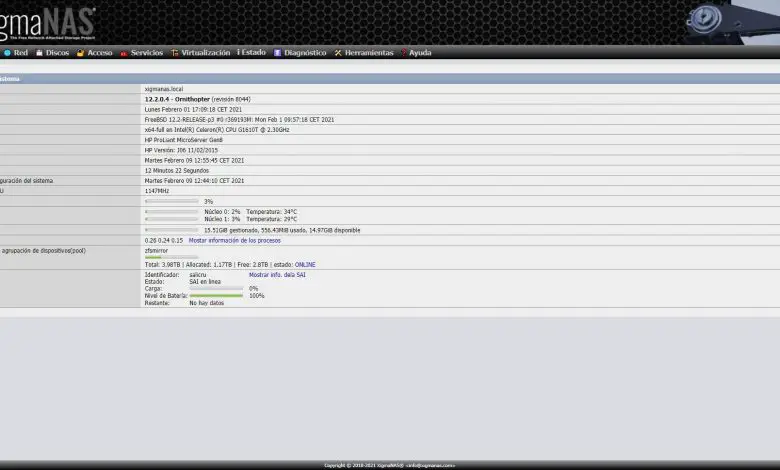Select system time Martes Febrero 09 12:55:45
The image size is (780, 470).
click(x=194, y=161)
